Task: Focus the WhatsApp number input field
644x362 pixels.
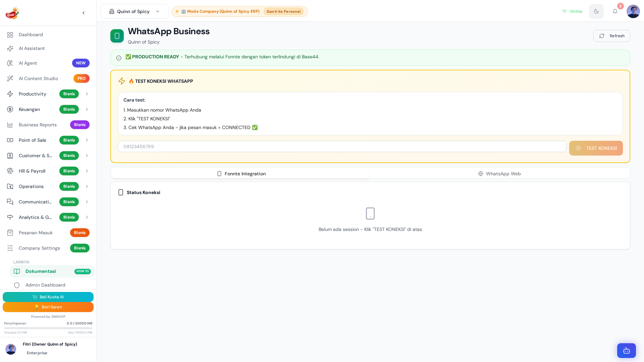Action: click(x=342, y=146)
